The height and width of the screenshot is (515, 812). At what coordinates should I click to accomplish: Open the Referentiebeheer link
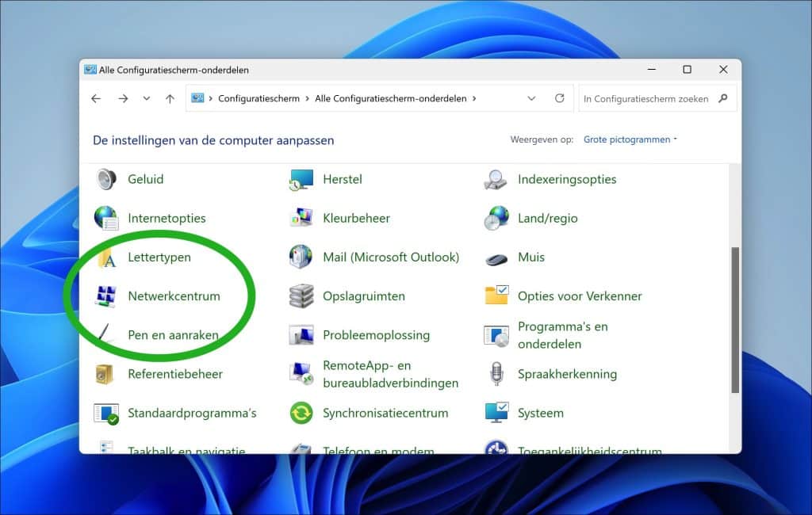[175, 374]
